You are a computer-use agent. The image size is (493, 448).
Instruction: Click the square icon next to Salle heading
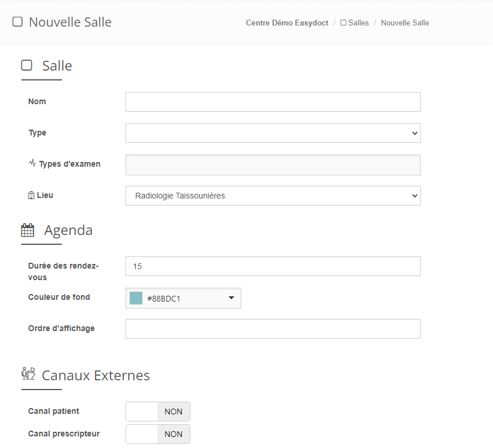click(x=27, y=65)
